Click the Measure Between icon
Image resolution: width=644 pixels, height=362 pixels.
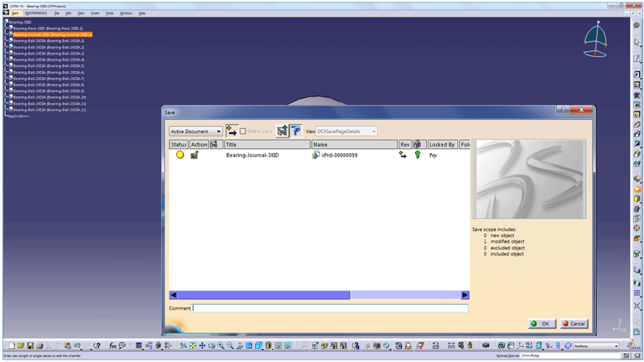[x=451, y=346]
